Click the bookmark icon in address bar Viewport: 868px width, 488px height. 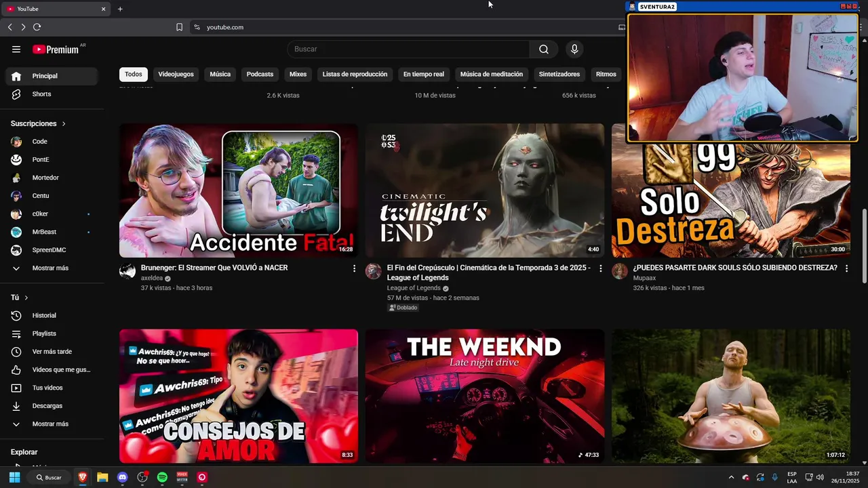coord(179,27)
